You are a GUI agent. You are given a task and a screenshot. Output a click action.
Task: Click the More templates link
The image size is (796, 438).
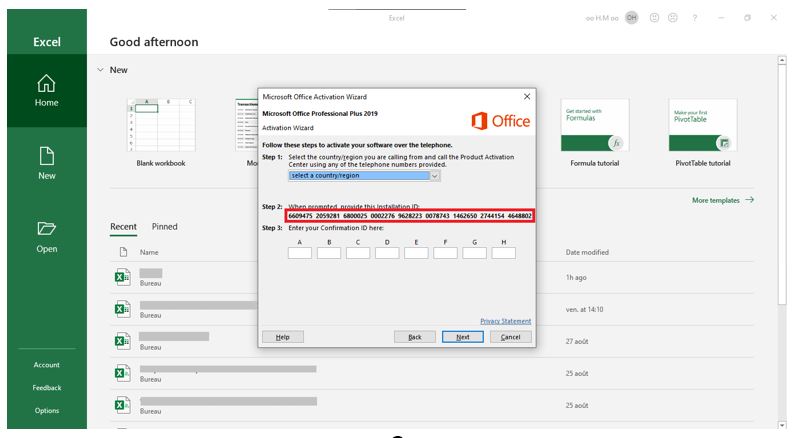coord(722,200)
